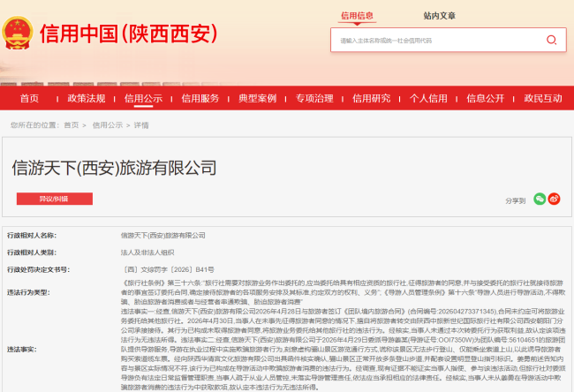Click the 信用中国(陕西西安) site title

click(129, 34)
